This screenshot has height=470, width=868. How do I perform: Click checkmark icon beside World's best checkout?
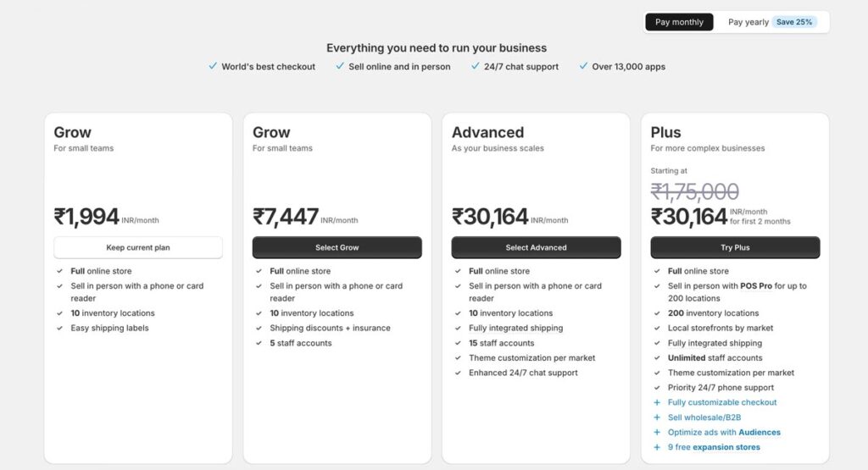click(213, 66)
